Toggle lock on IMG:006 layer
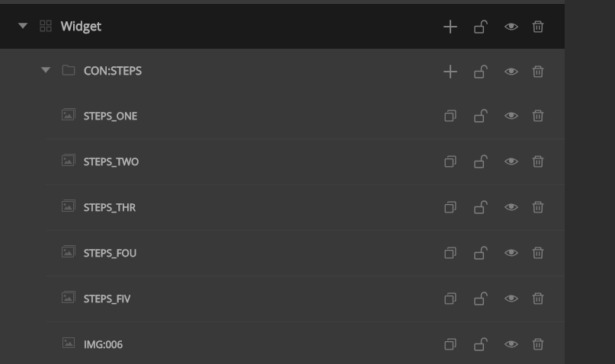The width and height of the screenshot is (615, 364). [x=481, y=344]
